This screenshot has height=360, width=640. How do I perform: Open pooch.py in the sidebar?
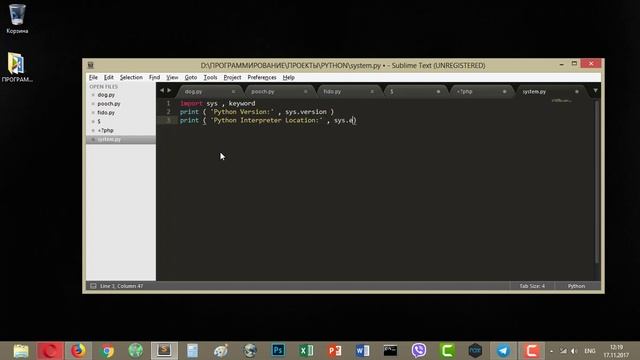click(109, 104)
